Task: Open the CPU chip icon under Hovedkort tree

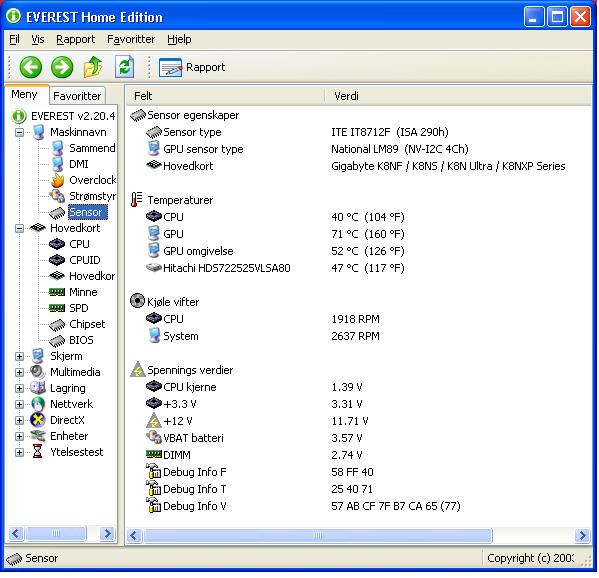Action: 57,244
